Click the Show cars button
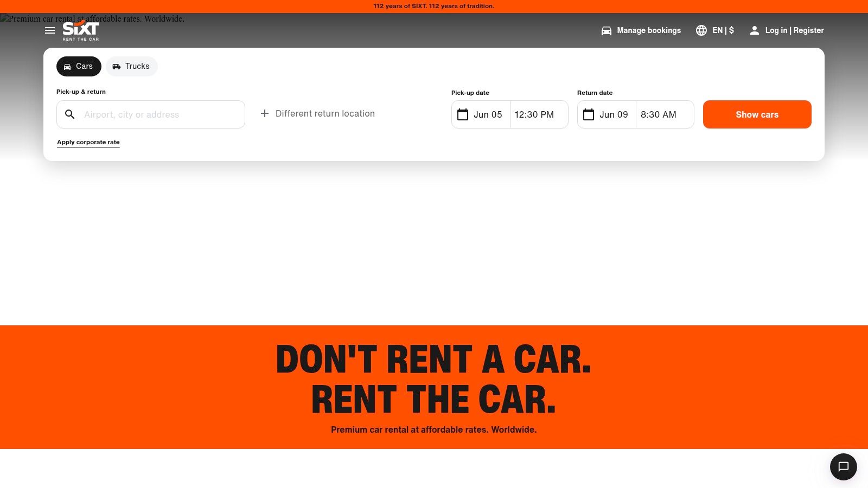Image resolution: width=868 pixels, height=488 pixels. coord(757,114)
